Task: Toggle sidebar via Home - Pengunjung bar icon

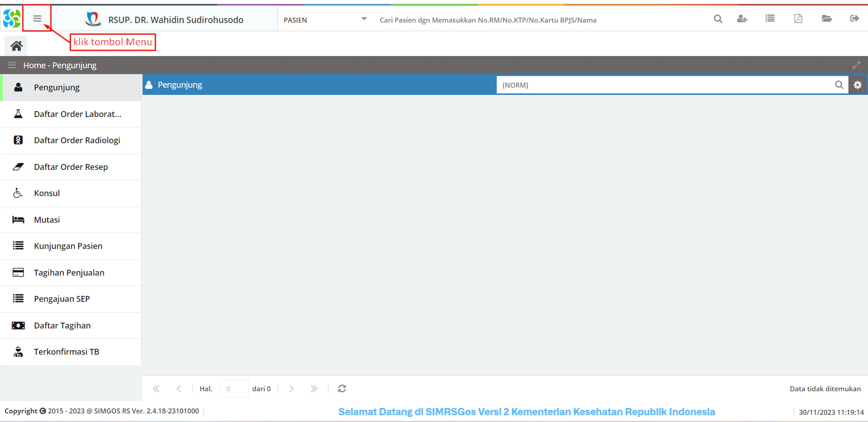Action: 12,66
